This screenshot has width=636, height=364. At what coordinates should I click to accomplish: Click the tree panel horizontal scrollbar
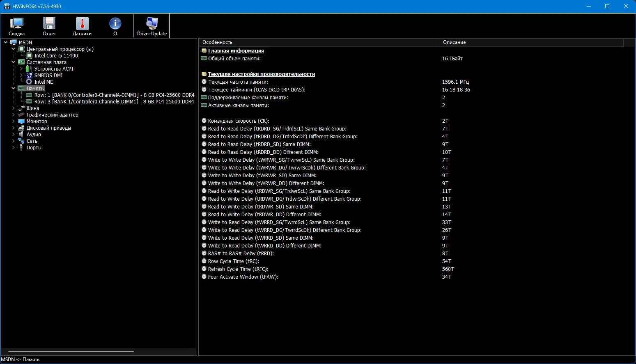(71, 352)
